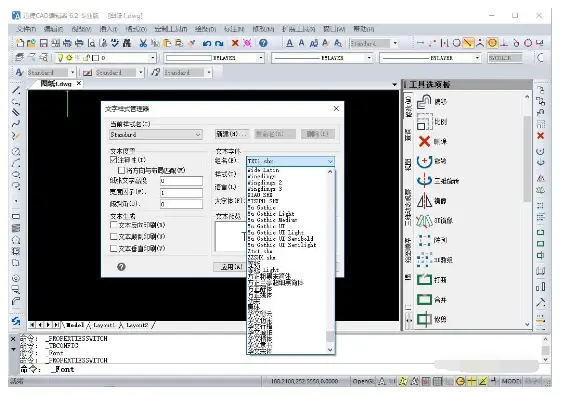Screen dimensions: 567x397
Task: Switch to the Layout2 tab
Action: 137,325
